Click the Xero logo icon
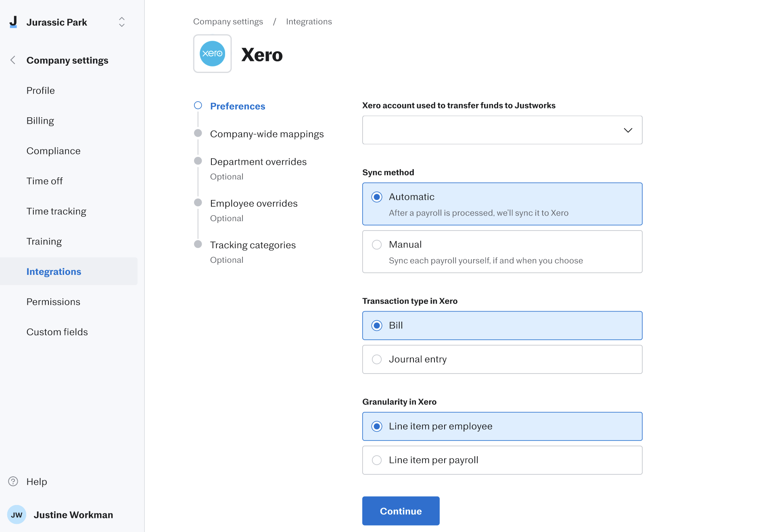 click(x=213, y=54)
